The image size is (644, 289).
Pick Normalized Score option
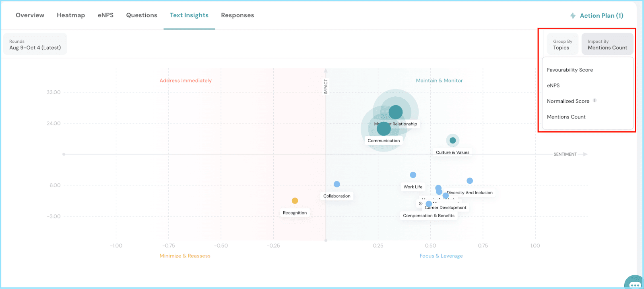pyautogui.click(x=568, y=101)
